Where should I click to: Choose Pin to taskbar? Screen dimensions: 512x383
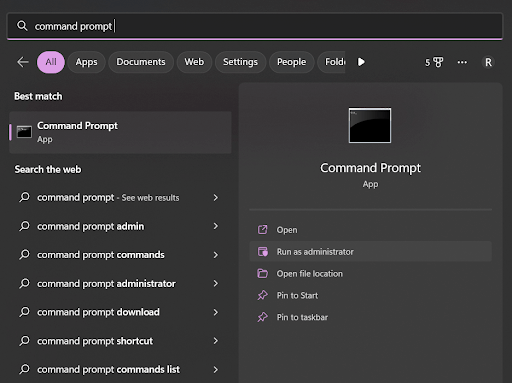tap(370, 317)
